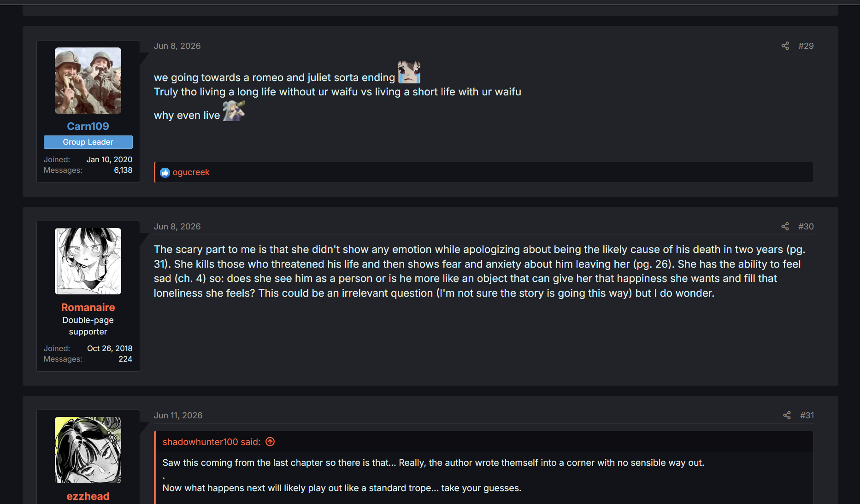Open ezzhead's avatar image
This screenshot has width=860, height=504.
tap(88, 450)
